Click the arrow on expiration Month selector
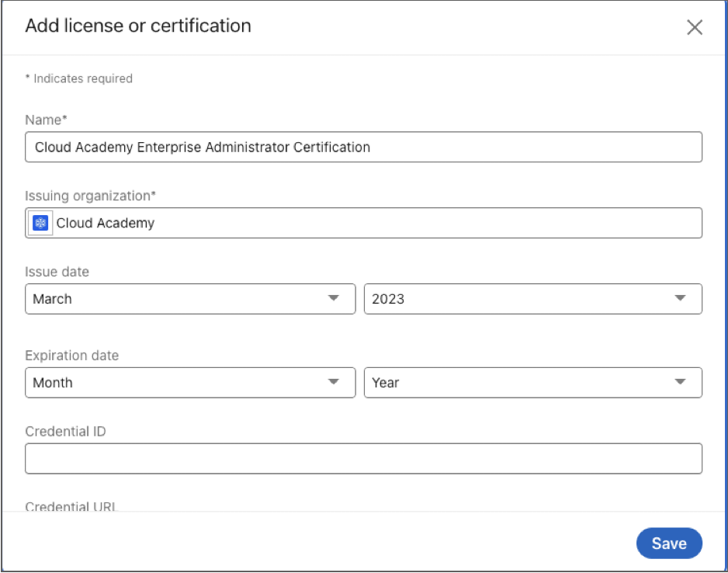The height and width of the screenshot is (573, 728). (334, 382)
